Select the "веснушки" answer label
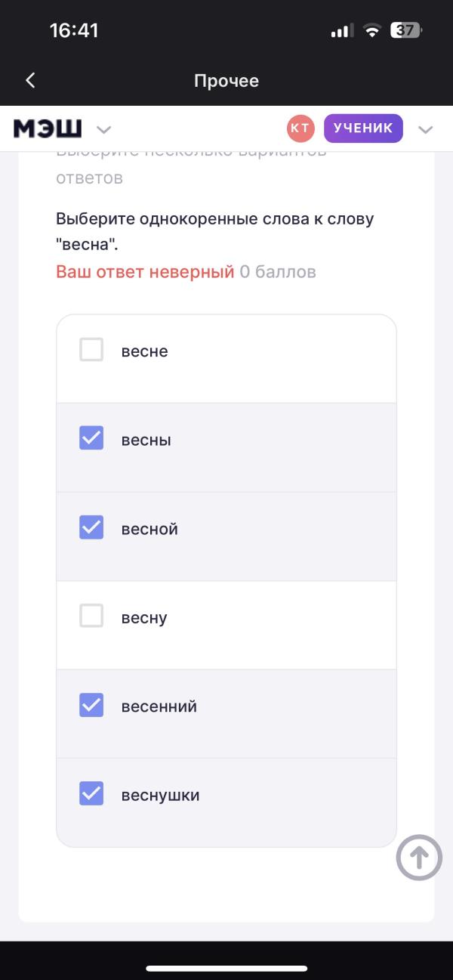Viewport: 453px width, 980px height. pyautogui.click(x=160, y=795)
